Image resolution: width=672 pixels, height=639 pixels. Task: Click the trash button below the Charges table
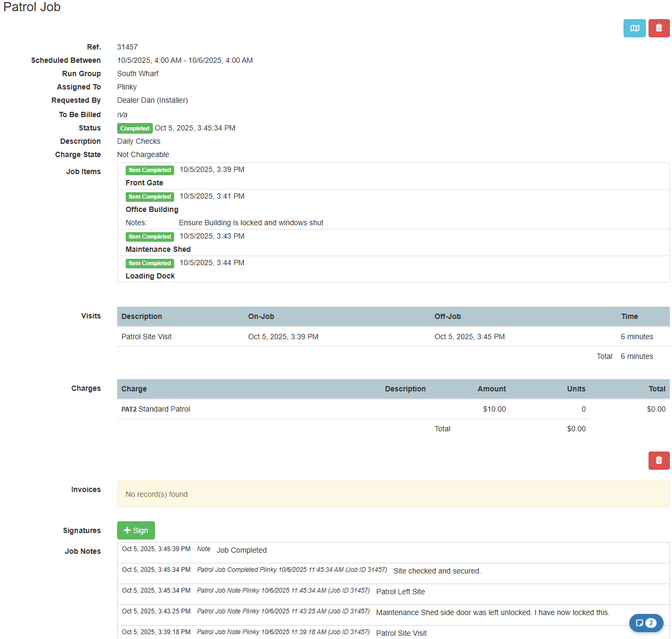pyautogui.click(x=659, y=461)
